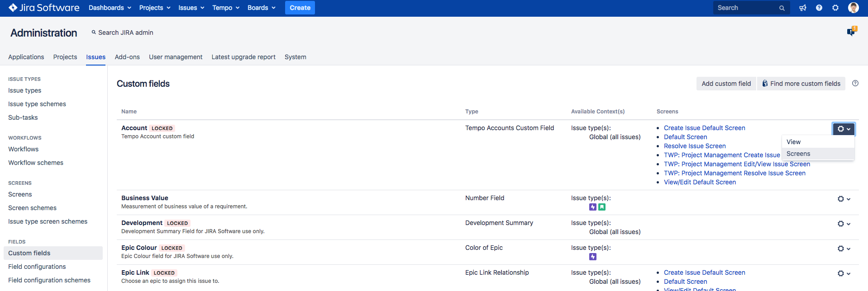Viewport: 868px width, 291px height.
Task: Open the feedback megaphone icon in header
Action: [x=802, y=8]
